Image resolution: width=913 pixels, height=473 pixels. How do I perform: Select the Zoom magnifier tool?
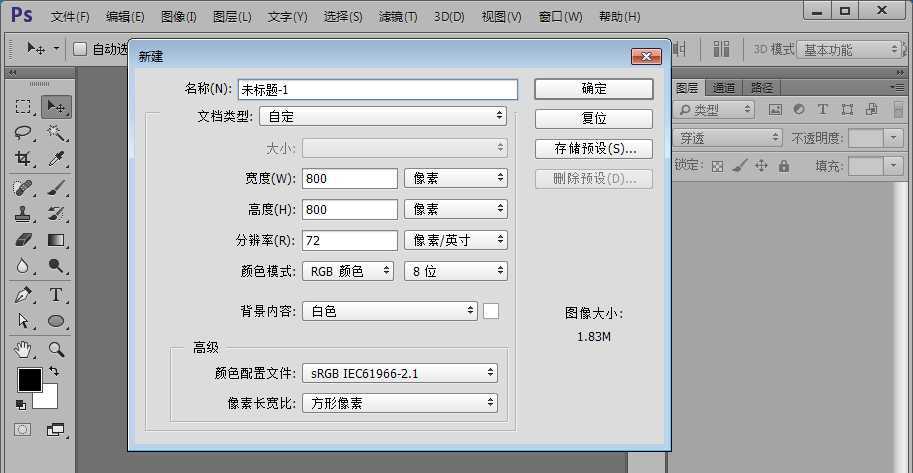coord(57,349)
